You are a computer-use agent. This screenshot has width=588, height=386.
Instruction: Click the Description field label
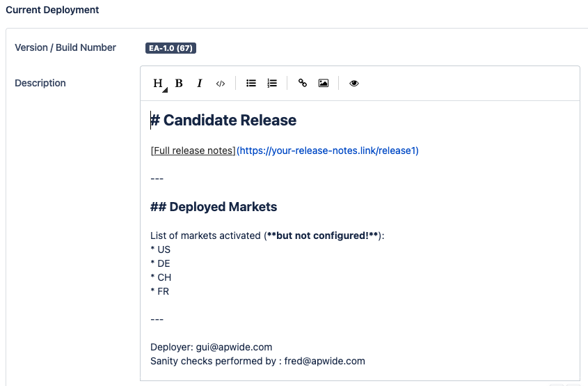click(x=40, y=83)
